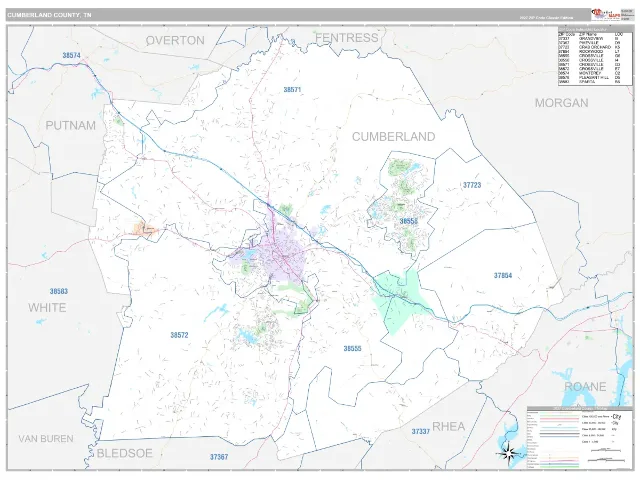The width and height of the screenshot is (640, 480).
Task: Click ZIP code label 37337 on the map
Action: (x=420, y=431)
